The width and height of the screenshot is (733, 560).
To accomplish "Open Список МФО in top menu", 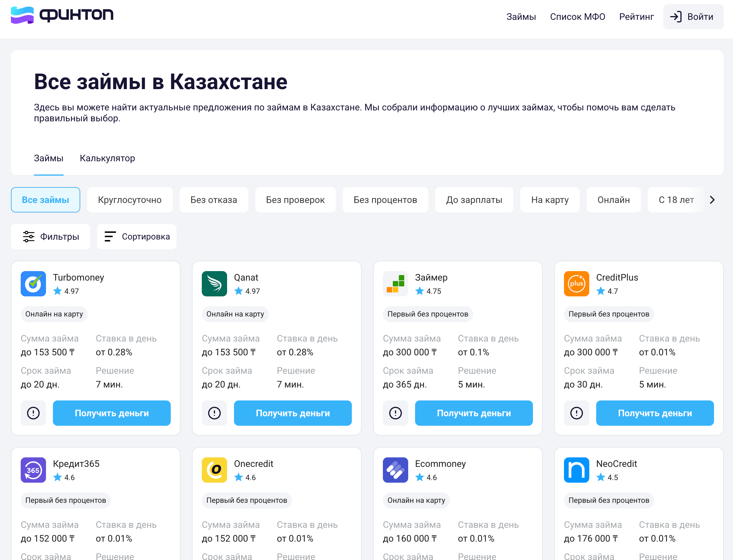I will 577,17.
